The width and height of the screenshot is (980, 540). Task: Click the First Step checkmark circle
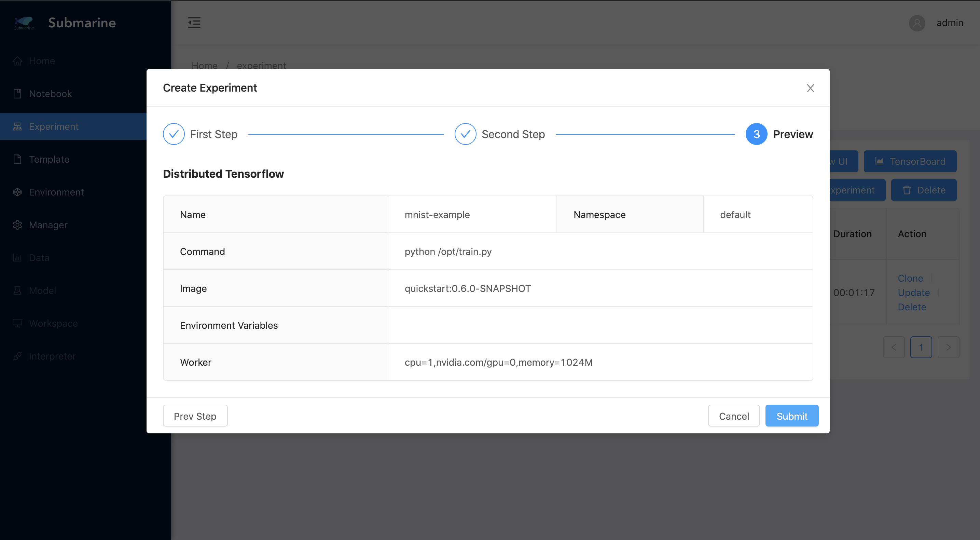(174, 134)
